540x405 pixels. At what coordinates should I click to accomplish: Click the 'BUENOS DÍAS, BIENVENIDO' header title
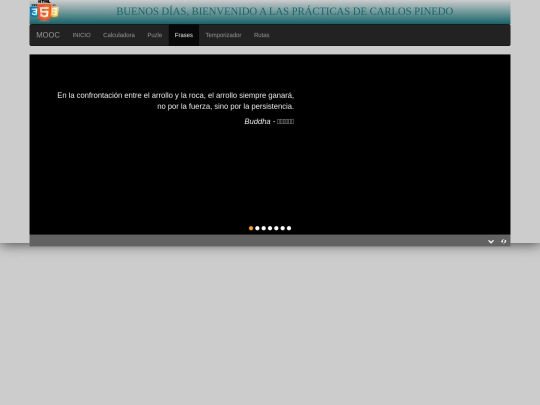click(x=284, y=11)
